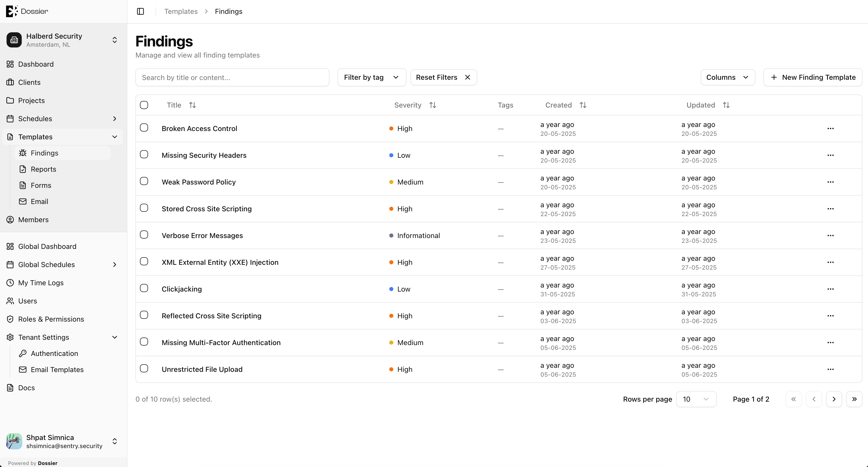The width and height of the screenshot is (868, 467).
Task: Sort by Created date arrows icon
Action: click(x=583, y=105)
